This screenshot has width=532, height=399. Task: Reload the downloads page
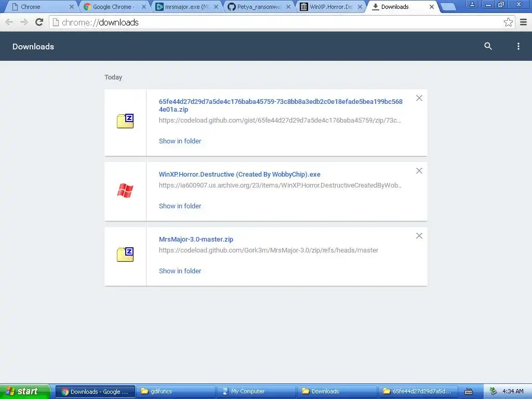[x=39, y=22]
